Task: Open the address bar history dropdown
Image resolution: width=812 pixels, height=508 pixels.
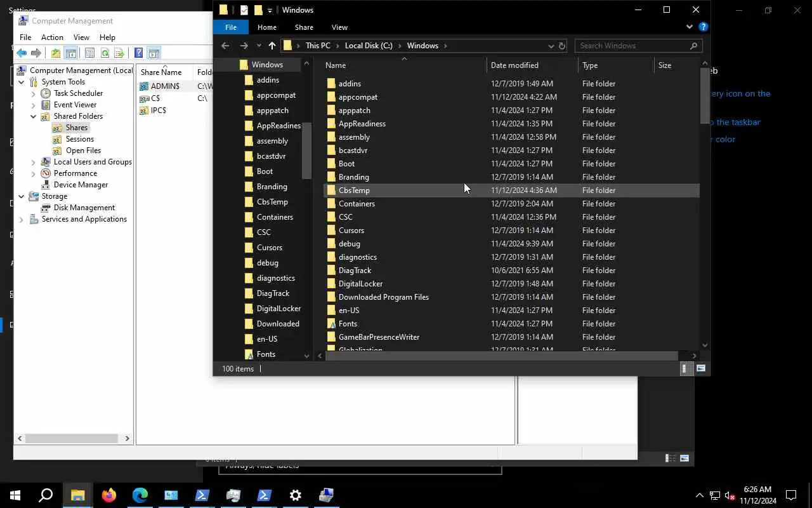Action: [551, 46]
